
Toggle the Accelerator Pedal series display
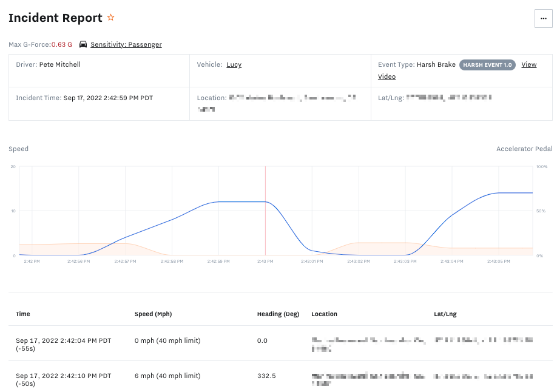coord(524,149)
